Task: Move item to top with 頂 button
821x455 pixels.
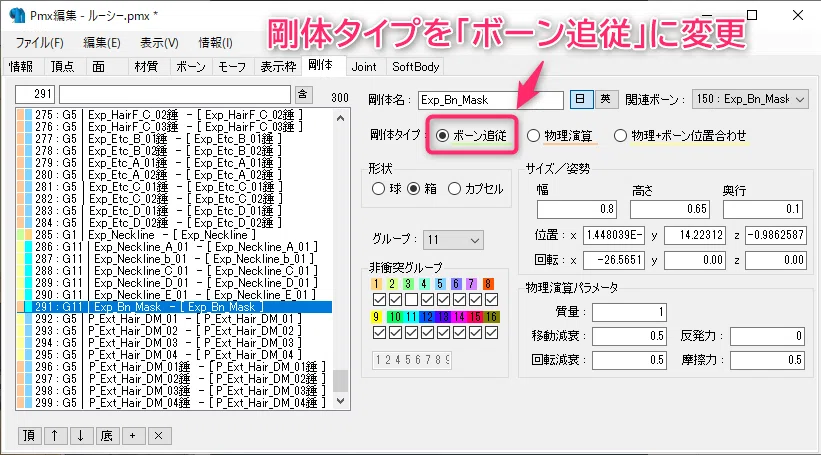Action: 29,436
